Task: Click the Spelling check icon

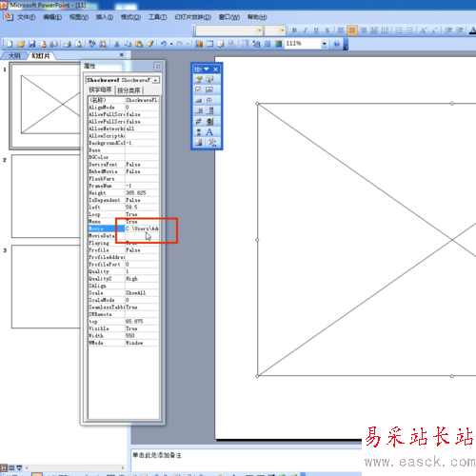Action: pyautogui.click(x=92, y=44)
